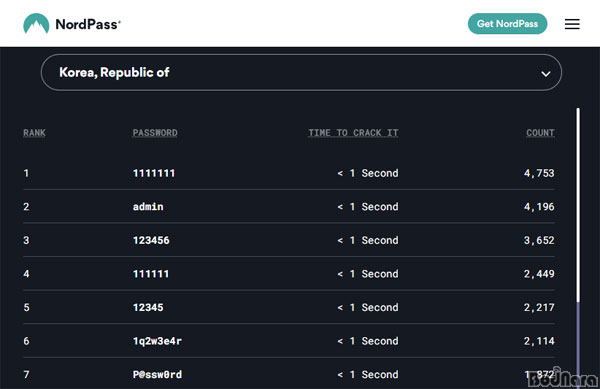Image resolution: width=600 pixels, height=389 pixels.
Task: Sort by the PASSWORD column header
Action: [155, 133]
